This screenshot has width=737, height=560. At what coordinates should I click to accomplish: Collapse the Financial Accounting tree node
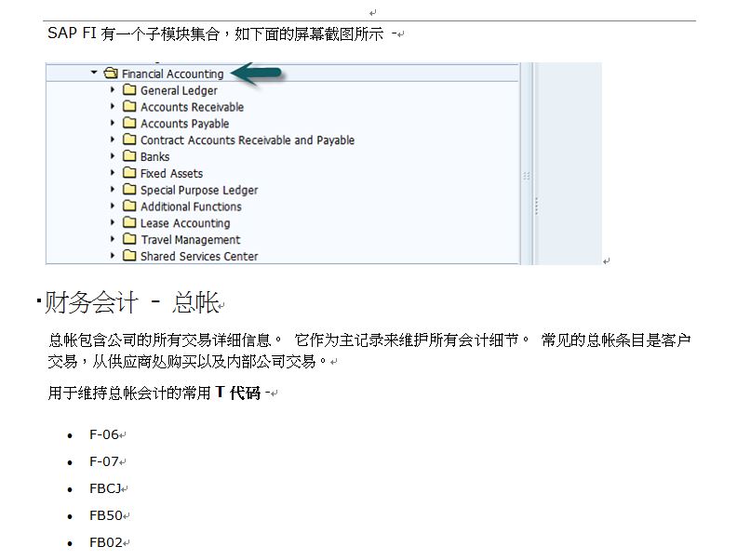(94, 73)
